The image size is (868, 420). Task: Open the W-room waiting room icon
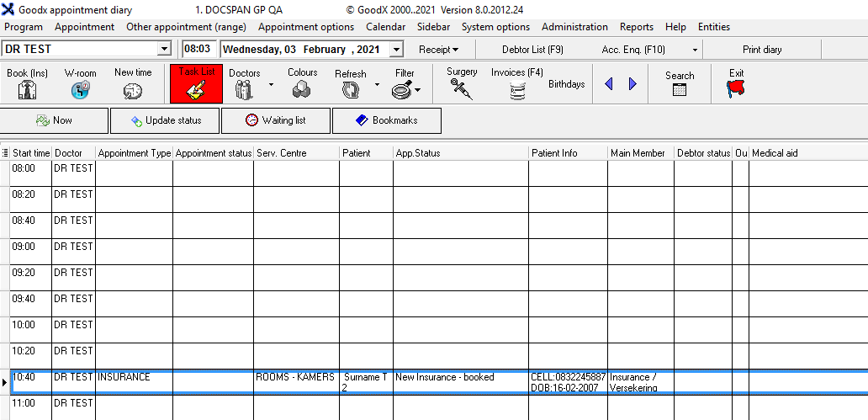point(80,90)
